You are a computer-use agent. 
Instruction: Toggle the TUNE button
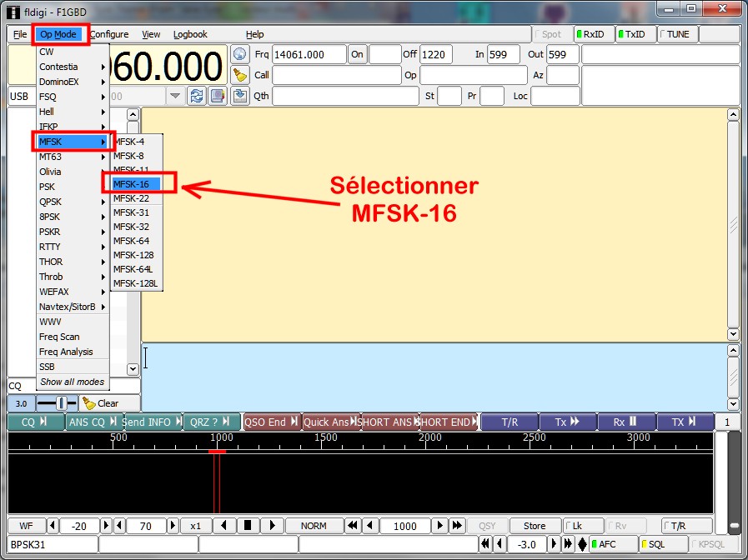click(677, 34)
